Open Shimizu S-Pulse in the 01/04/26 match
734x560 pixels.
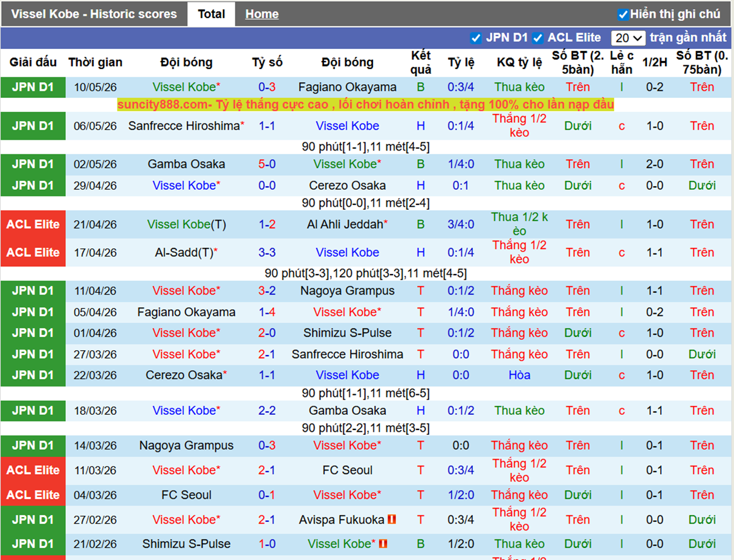coord(348,333)
